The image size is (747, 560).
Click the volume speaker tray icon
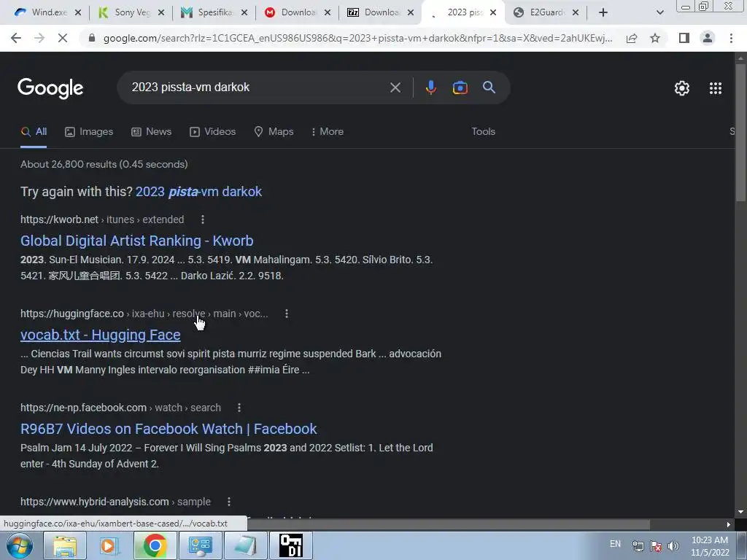(673, 545)
